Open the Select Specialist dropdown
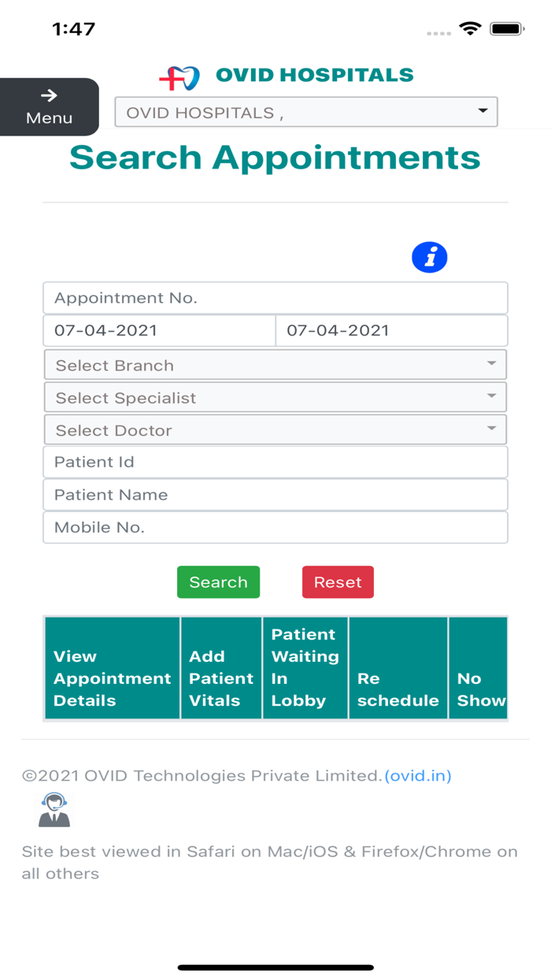 275,397
